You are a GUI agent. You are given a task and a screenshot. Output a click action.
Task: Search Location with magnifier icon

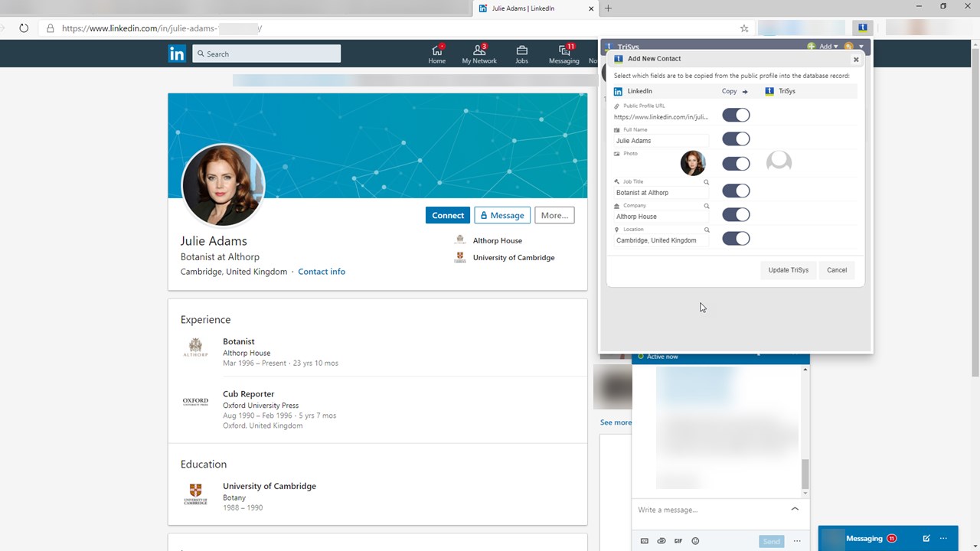point(707,230)
